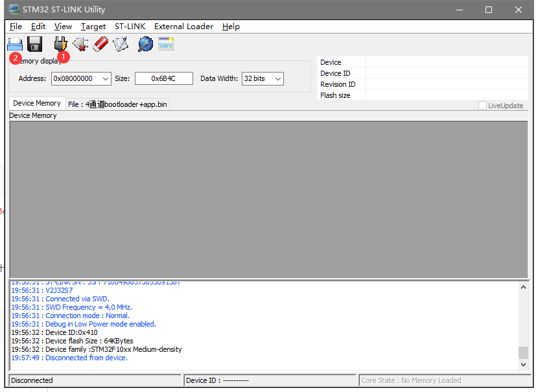538x392 pixels.
Task: Switch to the bootloader+app.bin file tab
Action: 117,104
